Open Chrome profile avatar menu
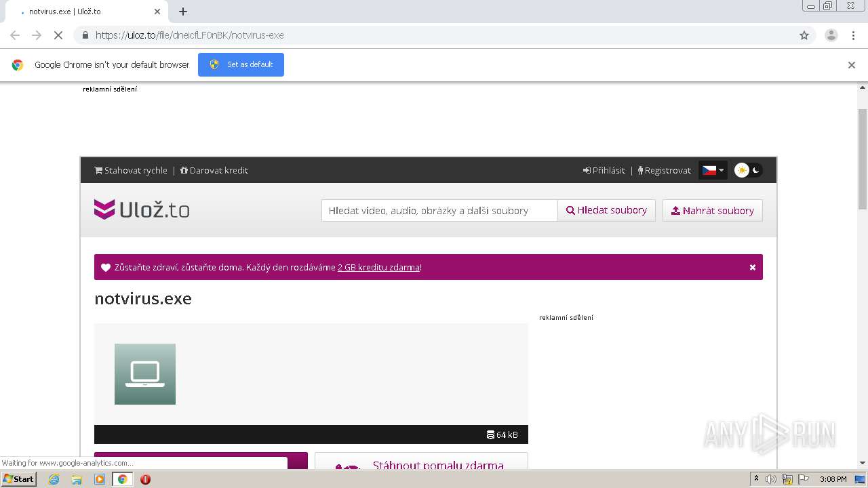 (x=831, y=35)
